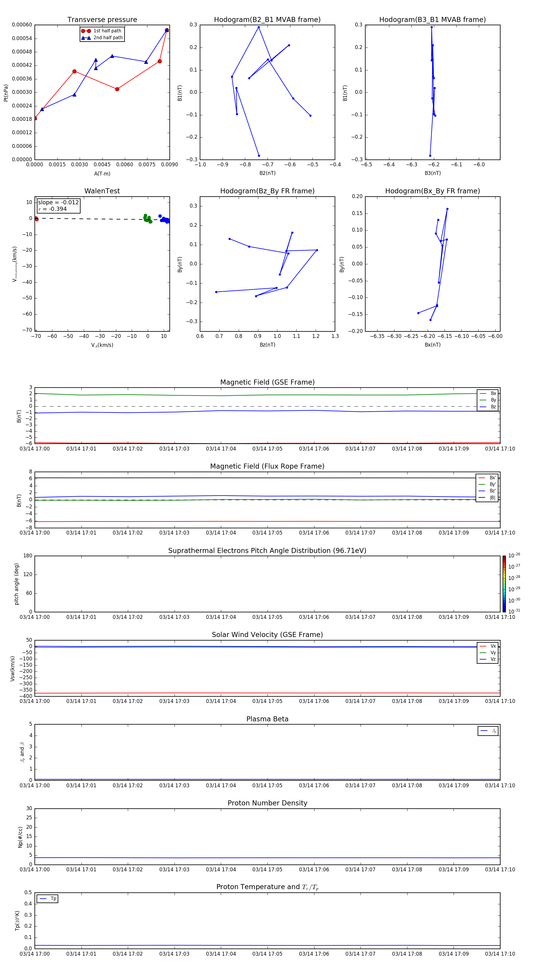Select the 'WalenTest' plot title
The height and width of the screenshot is (980, 535).
pyautogui.click(x=102, y=191)
